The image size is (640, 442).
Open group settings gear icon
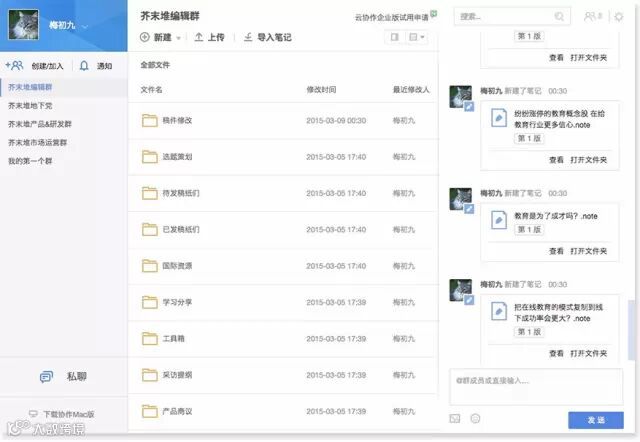pyautogui.click(x=619, y=17)
